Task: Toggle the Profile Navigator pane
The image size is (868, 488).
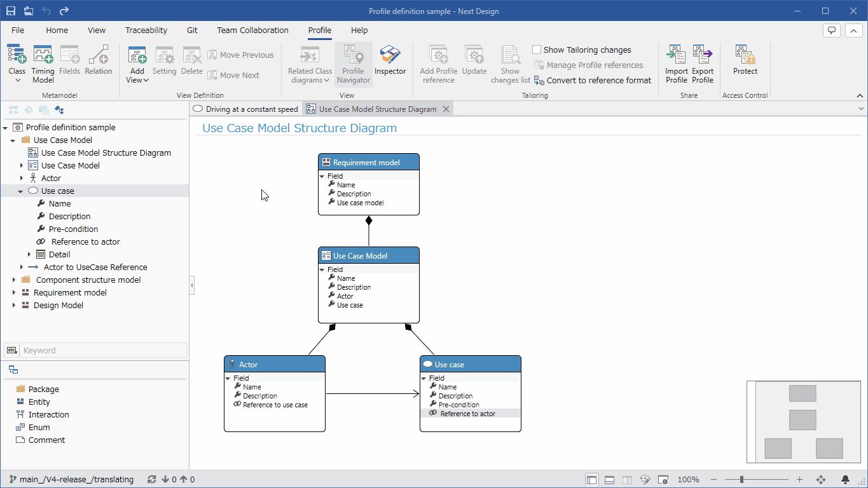Action: click(x=354, y=64)
